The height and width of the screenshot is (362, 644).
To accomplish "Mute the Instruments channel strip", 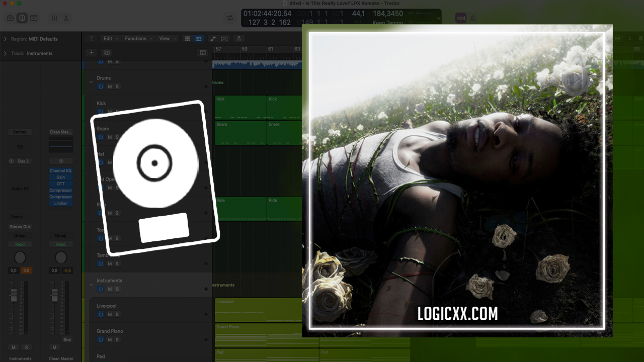I will [x=14, y=347].
